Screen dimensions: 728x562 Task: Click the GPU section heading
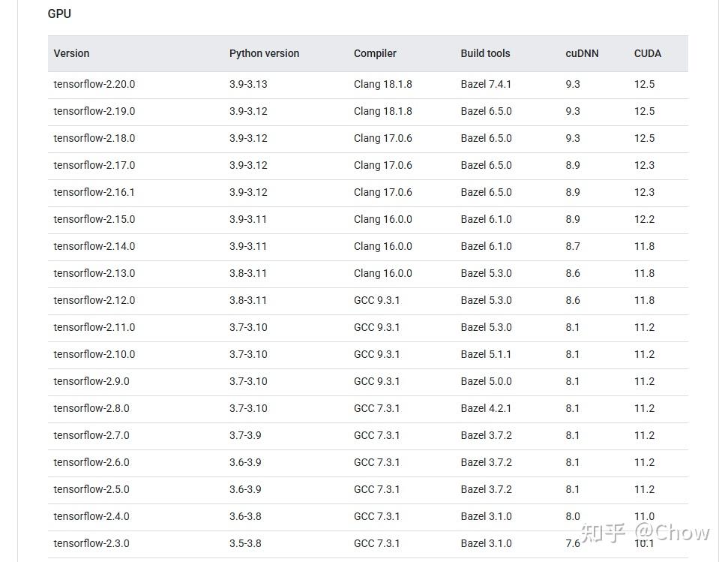(59, 14)
